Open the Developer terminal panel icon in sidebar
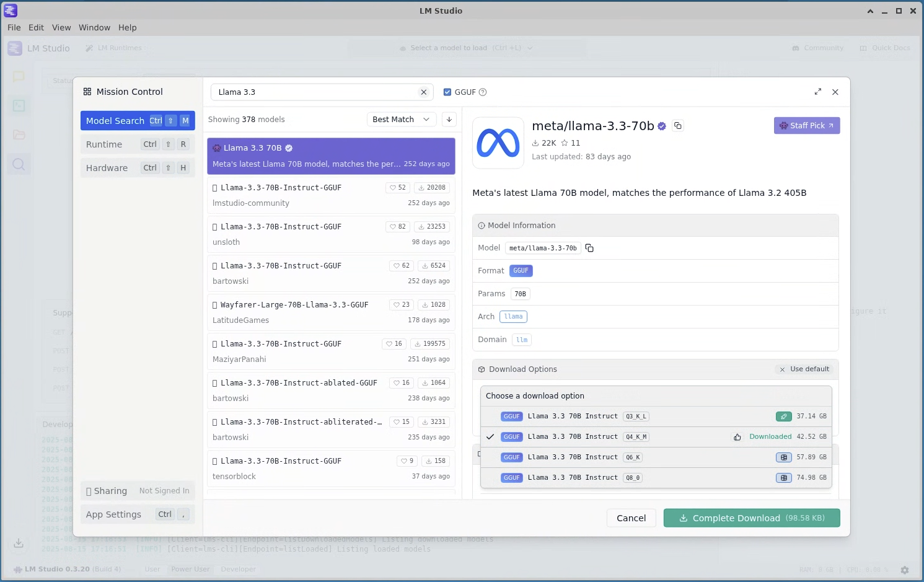This screenshot has height=582, width=924. tap(19, 105)
